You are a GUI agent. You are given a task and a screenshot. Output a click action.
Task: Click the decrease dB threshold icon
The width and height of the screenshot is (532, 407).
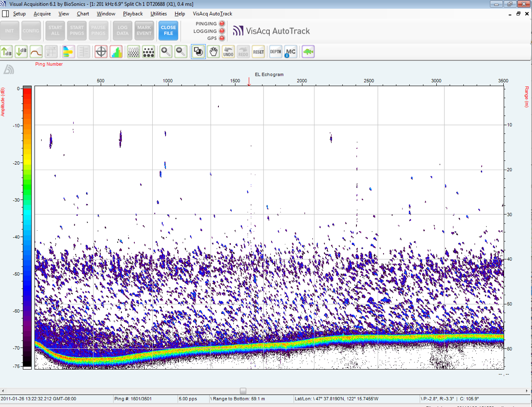click(21, 52)
